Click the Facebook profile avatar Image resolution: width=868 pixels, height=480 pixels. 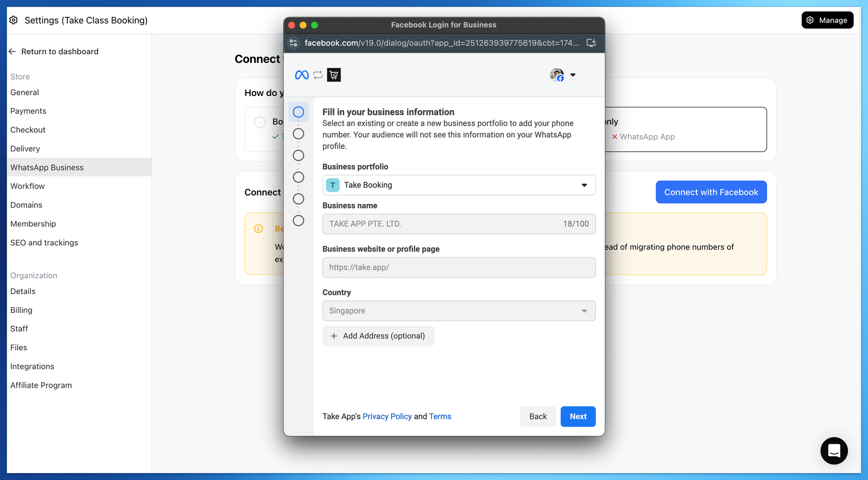[x=557, y=75]
